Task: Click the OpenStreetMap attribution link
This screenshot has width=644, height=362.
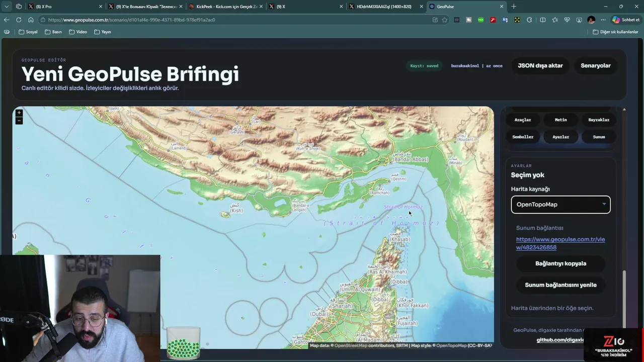Action: click(351, 345)
